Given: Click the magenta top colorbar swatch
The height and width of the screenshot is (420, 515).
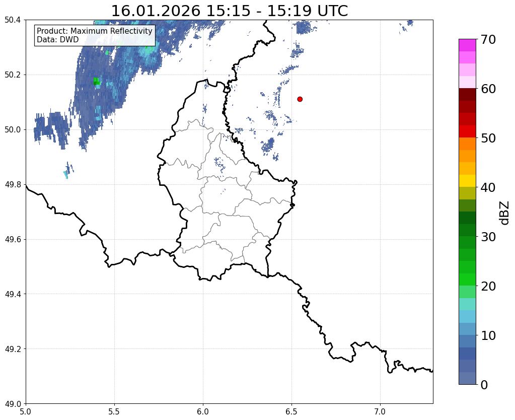Looking at the screenshot, I should [467, 45].
